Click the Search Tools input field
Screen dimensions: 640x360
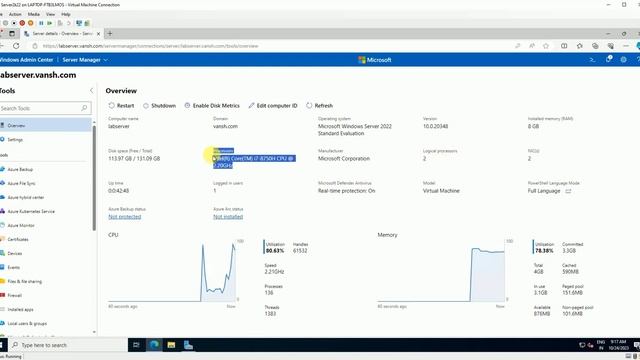tap(45, 108)
